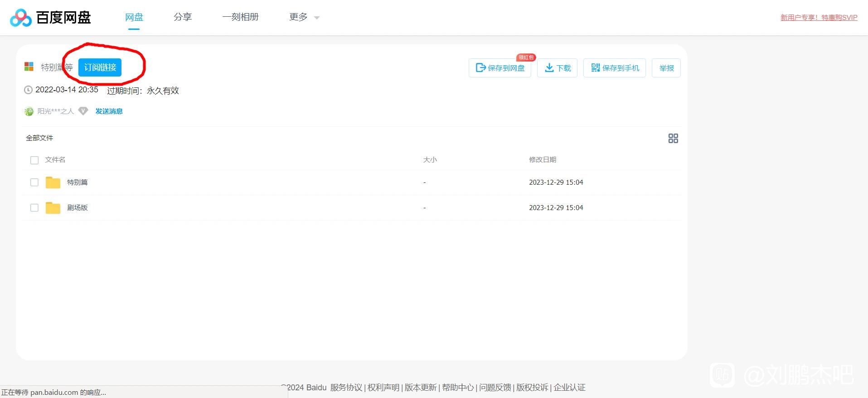Viewport: 868px width, 398px height.
Task: Click the 文件名 column header
Action: [55, 160]
